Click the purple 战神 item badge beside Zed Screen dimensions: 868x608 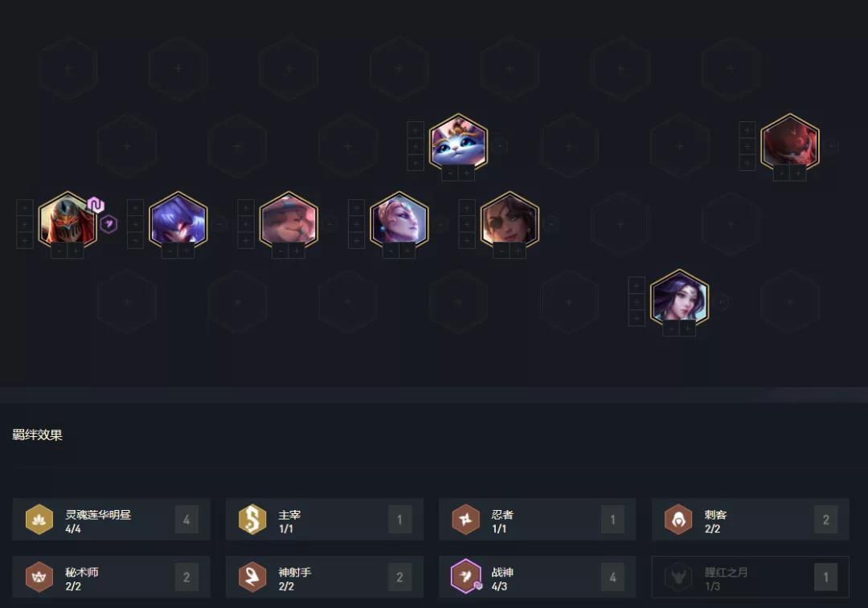109,223
